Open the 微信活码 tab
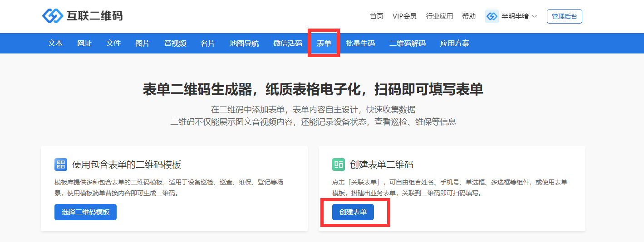This screenshot has height=242, width=644. (x=288, y=44)
